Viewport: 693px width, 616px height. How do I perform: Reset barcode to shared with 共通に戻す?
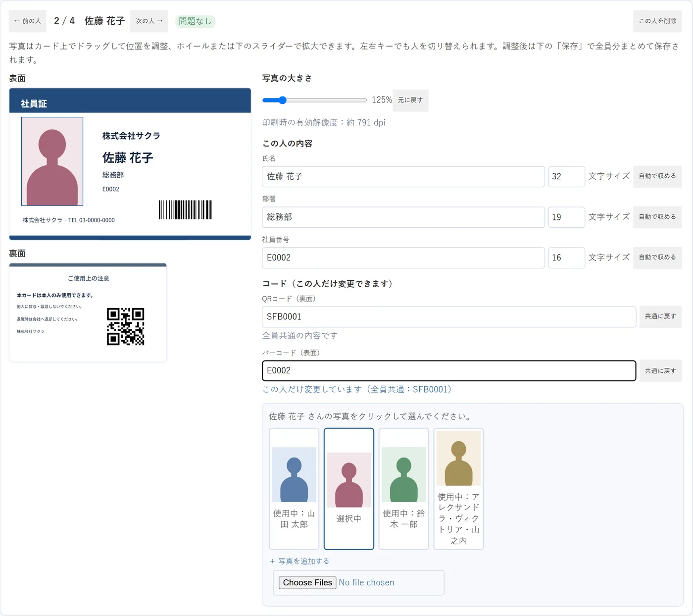click(660, 371)
